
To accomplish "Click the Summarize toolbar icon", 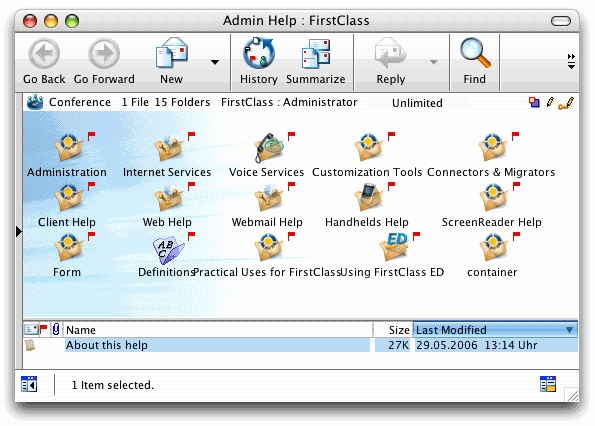I will click(316, 53).
